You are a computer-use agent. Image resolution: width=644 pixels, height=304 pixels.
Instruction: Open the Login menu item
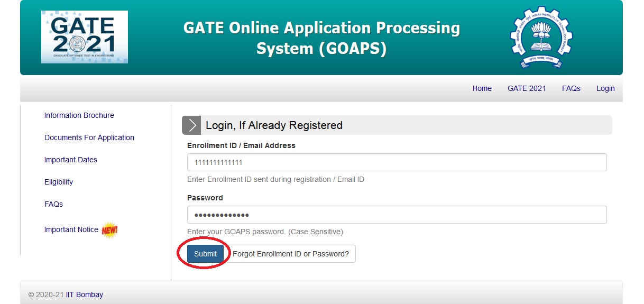pos(605,88)
